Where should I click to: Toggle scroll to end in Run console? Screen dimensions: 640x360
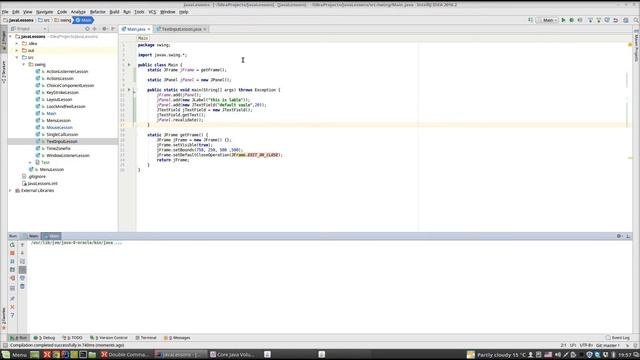(22, 270)
